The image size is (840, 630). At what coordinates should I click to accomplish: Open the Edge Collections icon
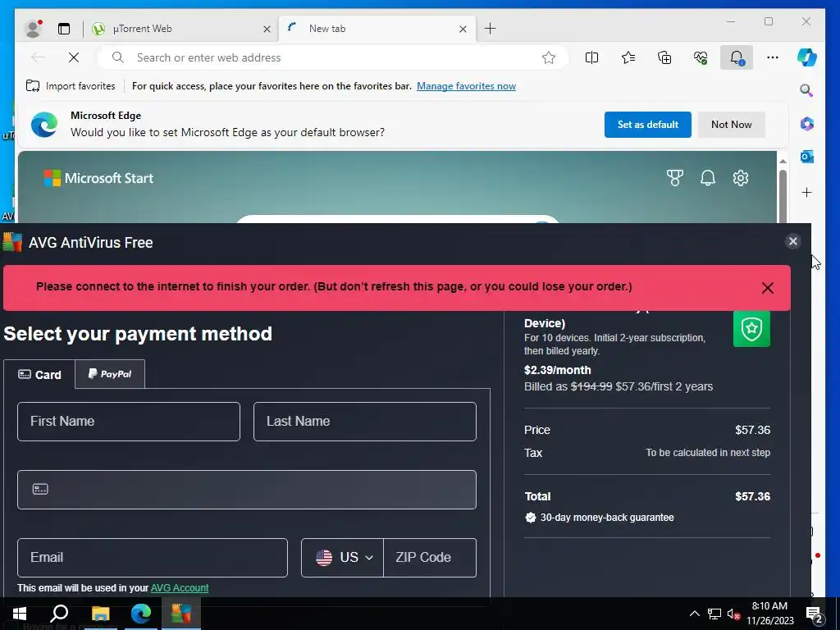pyautogui.click(x=664, y=57)
